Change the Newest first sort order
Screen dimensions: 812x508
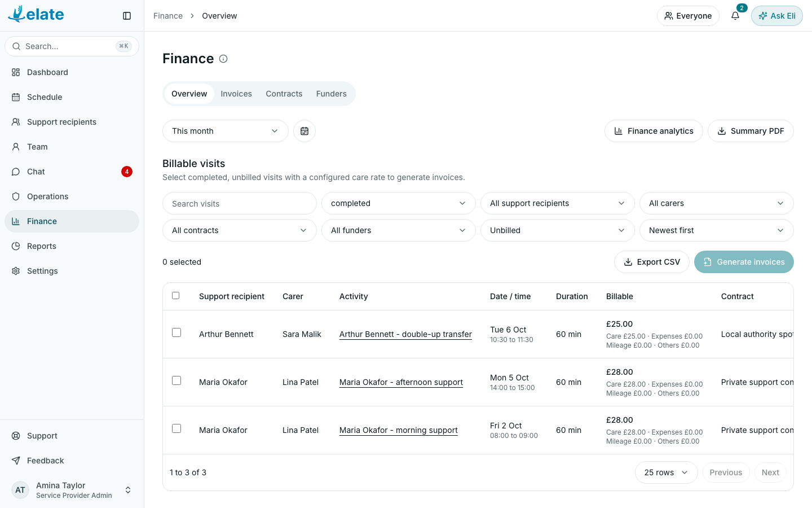pos(717,230)
